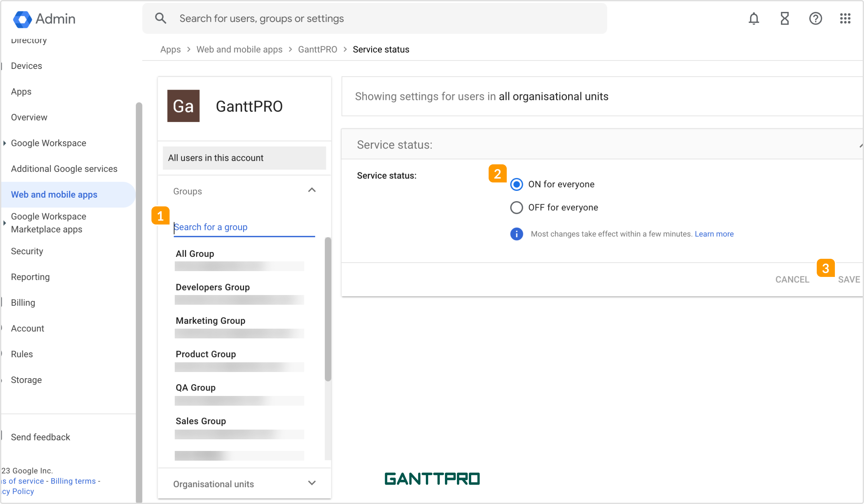This screenshot has width=864, height=504.
Task: Open Security in sidebar
Action: [x=27, y=251]
